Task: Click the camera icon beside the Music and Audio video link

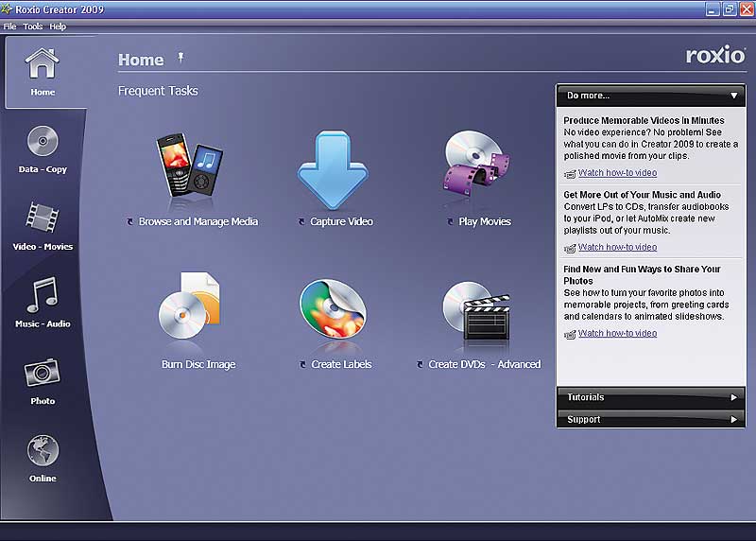Action: (x=570, y=248)
